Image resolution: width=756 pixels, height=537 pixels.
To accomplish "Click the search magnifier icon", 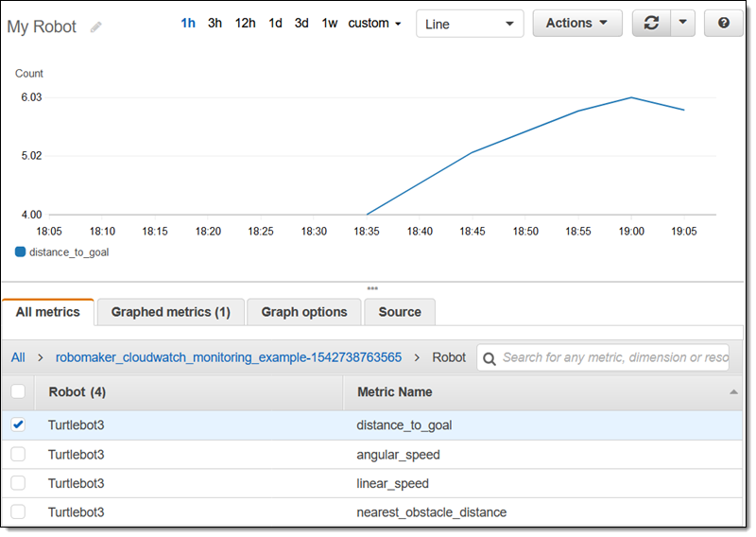I will 490,357.
